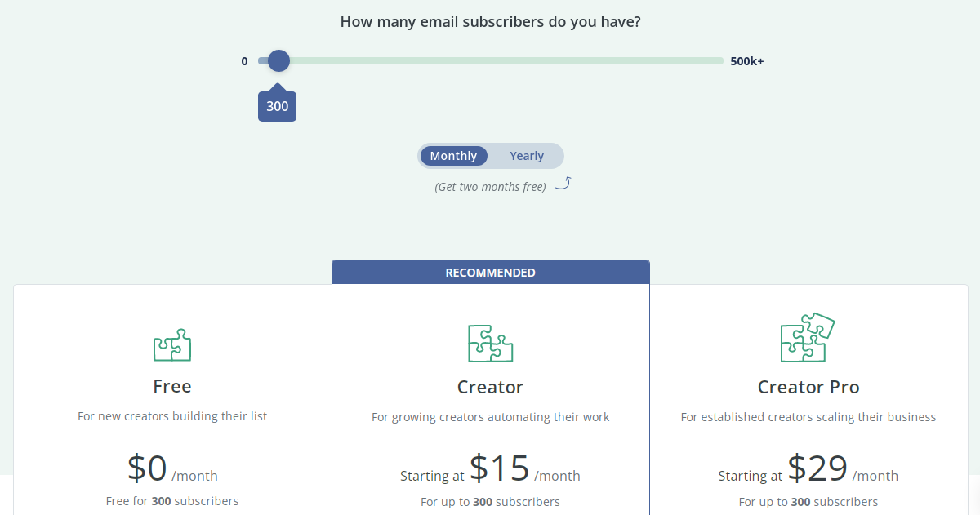Click the Creator plan puzzle icon
980x515 pixels.
coord(490,344)
